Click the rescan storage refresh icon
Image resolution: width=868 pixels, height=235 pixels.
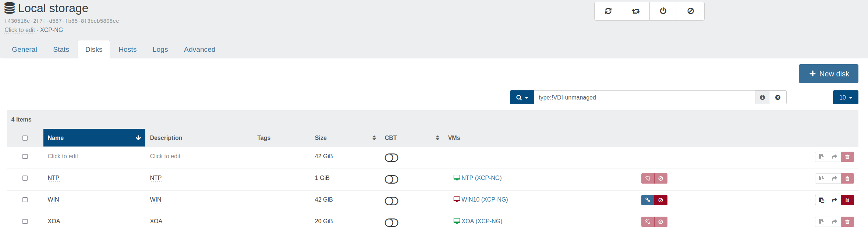[x=608, y=11]
